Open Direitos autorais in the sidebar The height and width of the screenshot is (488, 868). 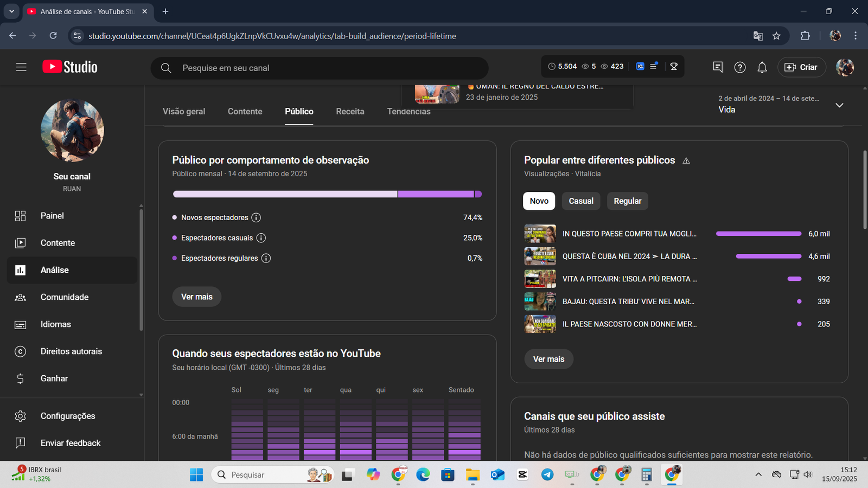tap(72, 351)
